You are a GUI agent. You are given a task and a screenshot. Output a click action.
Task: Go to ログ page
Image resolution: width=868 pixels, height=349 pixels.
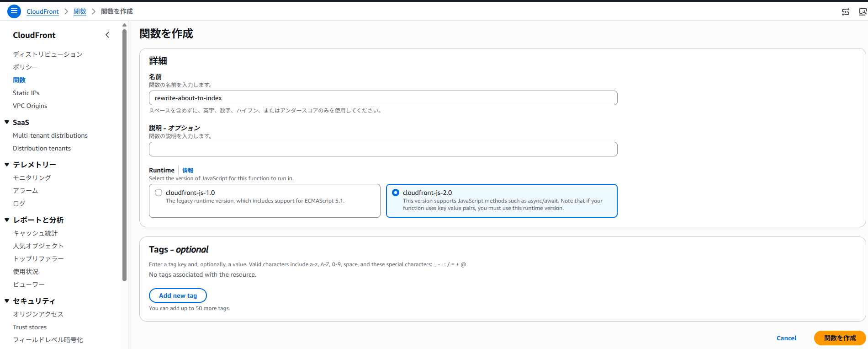[x=19, y=203]
